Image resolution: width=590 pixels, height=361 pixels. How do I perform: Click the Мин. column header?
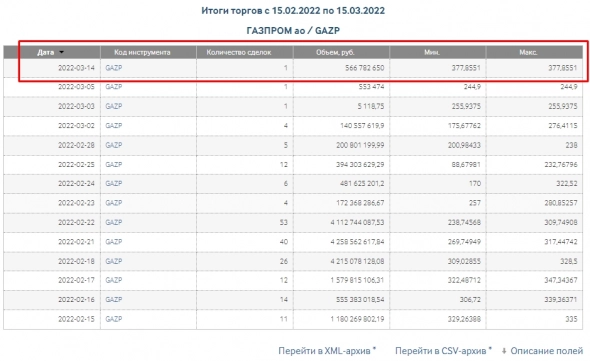432,52
